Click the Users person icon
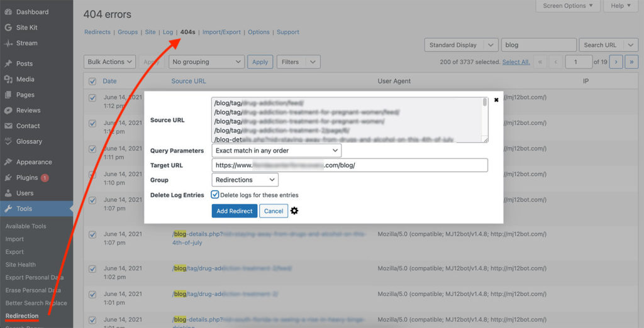The width and height of the screenshot is (644, 328). pyautogui.click(x=8, y=194)
